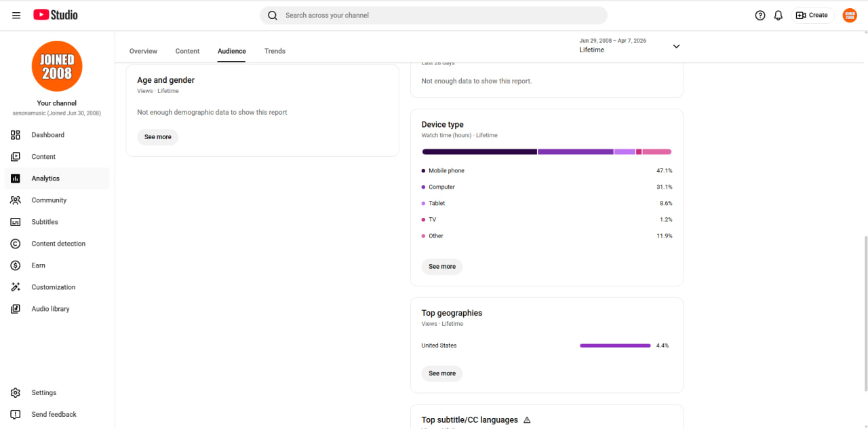Click the Analytics bar chart icon
868x429 pixels.
click(16, 179)
